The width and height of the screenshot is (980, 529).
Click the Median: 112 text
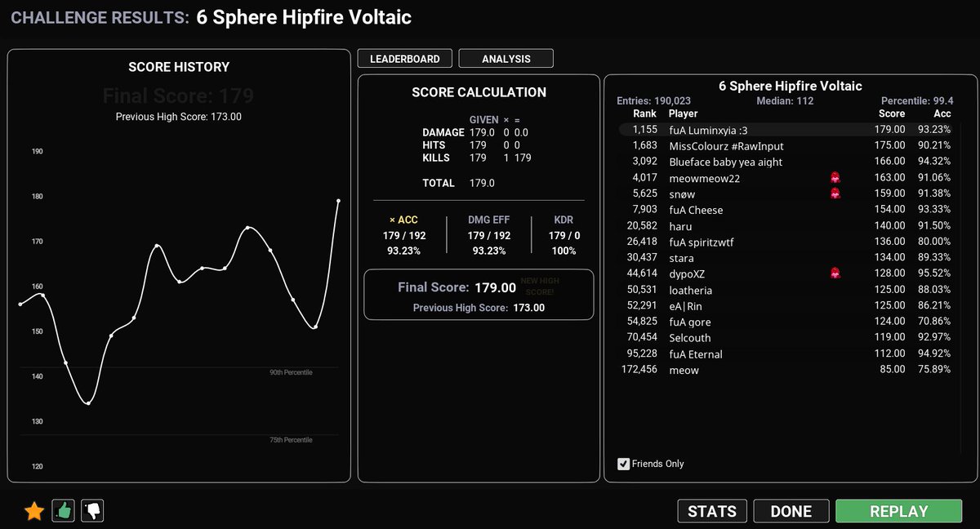coord(786,101)
